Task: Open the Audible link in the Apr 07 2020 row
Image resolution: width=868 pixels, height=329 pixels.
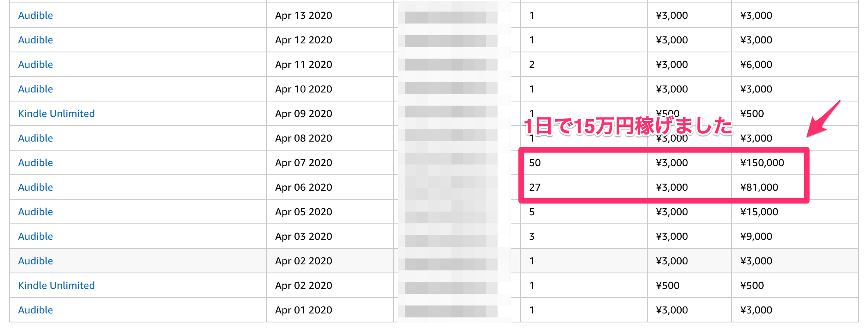Action: 36,163
